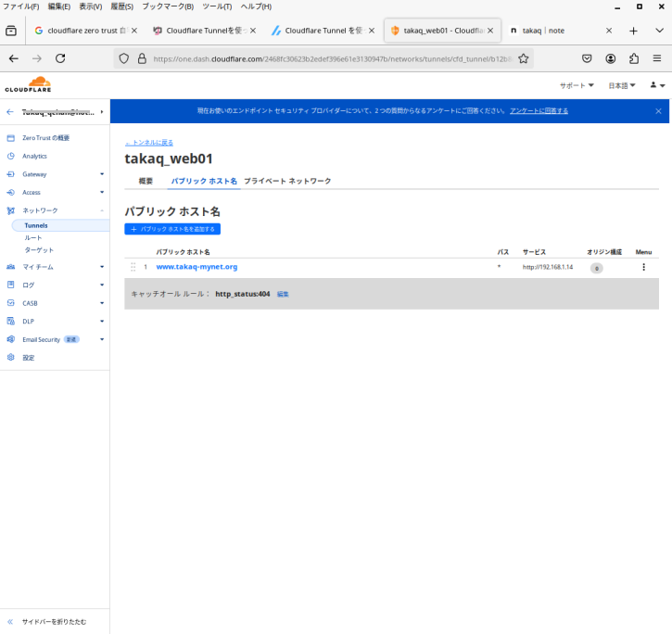Image resolution: width=672 pixels, height=634 pixels.
Task: Click パブリック ホスト名を追加する button
Action: [172, 229]
